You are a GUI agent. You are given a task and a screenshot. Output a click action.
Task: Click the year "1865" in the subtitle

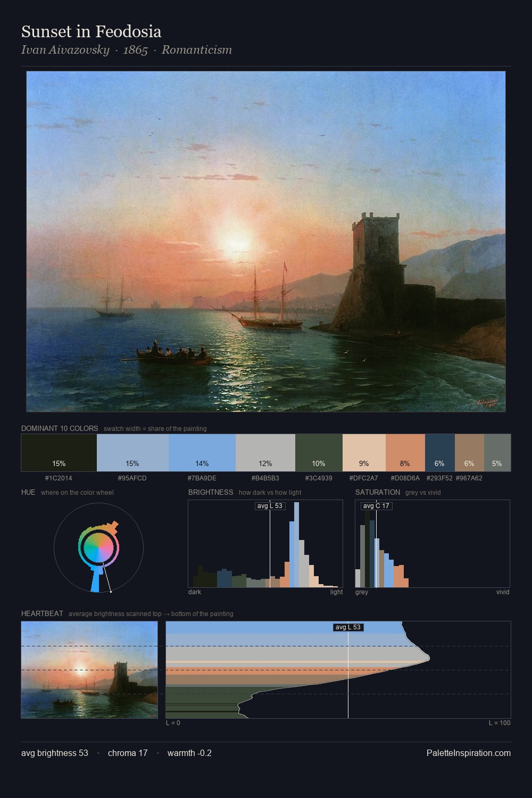[x=135, y=50]
